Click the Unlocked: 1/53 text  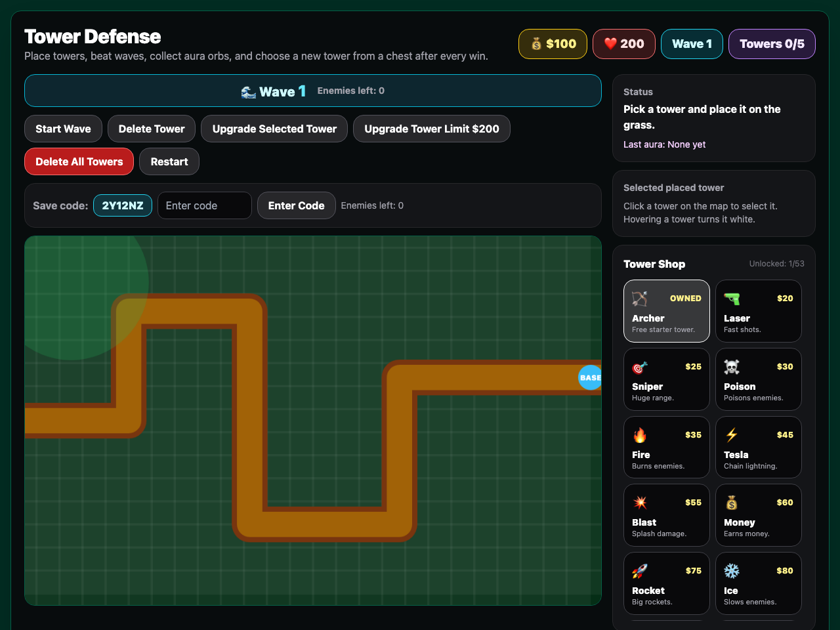(x=776, y=264)
